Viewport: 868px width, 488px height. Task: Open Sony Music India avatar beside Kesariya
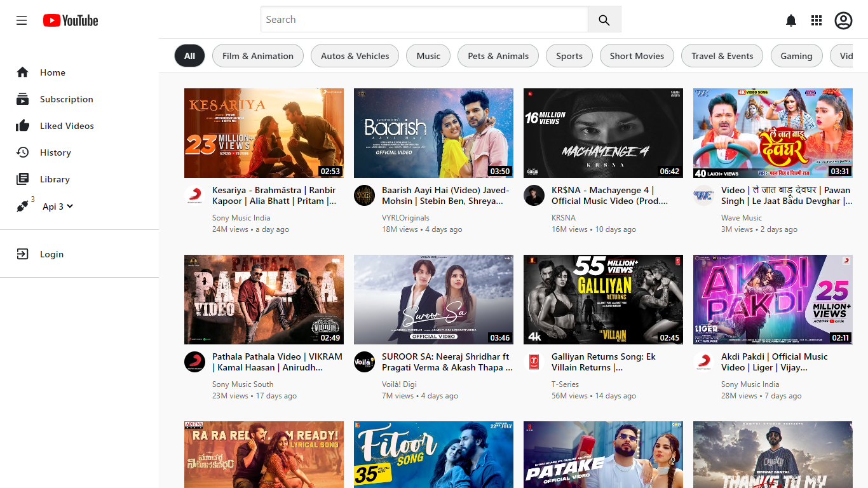[194, 196]
